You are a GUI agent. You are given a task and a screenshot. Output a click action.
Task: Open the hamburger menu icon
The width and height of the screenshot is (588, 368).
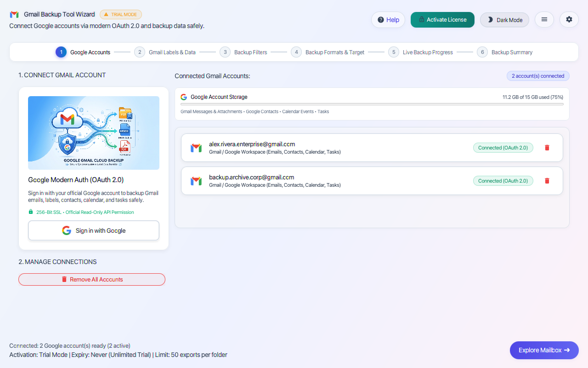point(544,20)
